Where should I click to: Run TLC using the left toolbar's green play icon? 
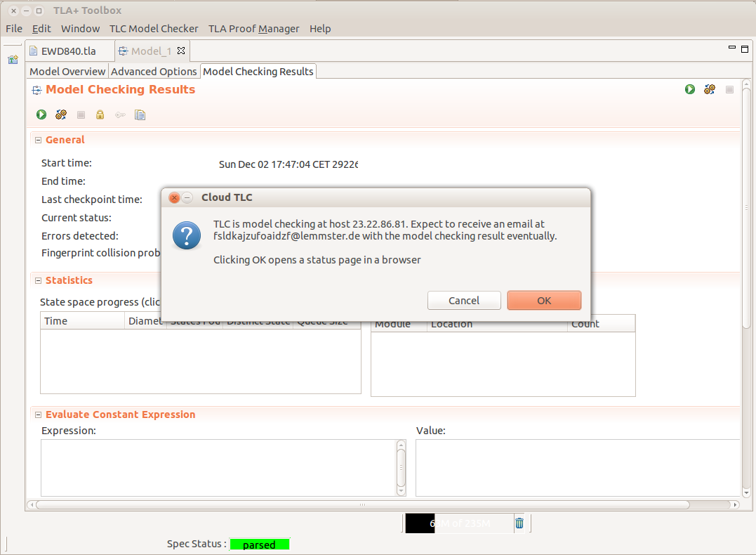41,115
